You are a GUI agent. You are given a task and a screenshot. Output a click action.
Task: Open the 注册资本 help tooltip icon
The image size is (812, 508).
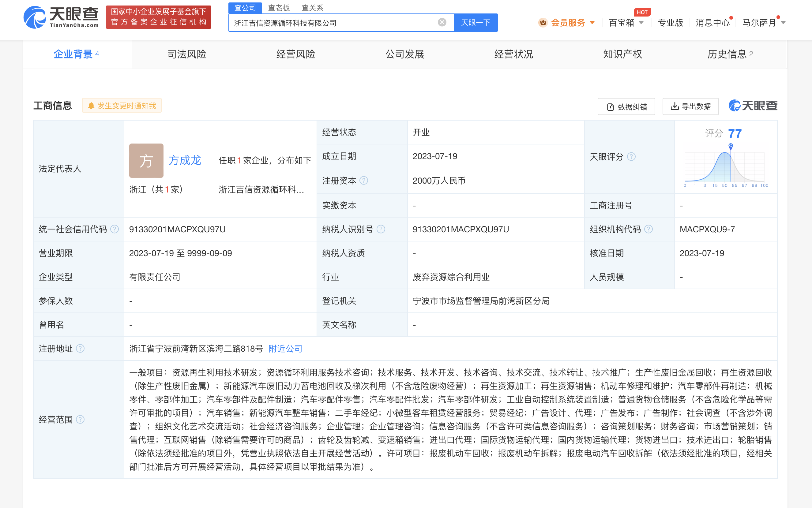(x=364, y=181)
